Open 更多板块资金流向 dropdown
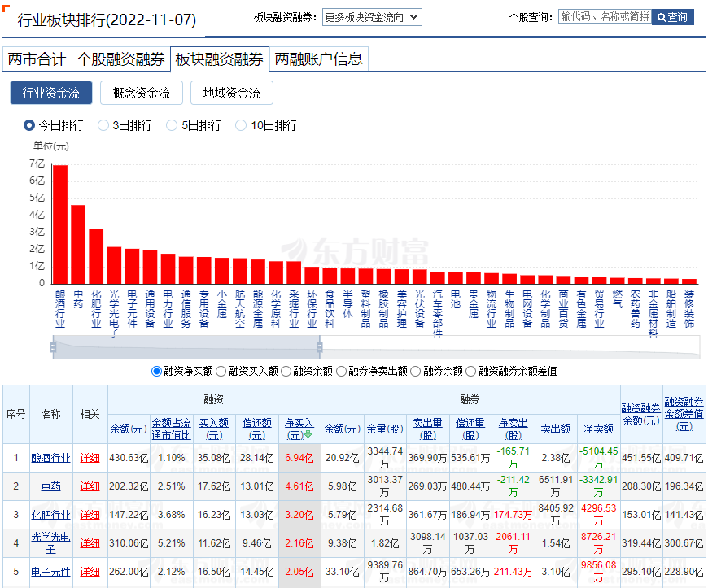This screenshot has height=588, width=708. (372, 17)
